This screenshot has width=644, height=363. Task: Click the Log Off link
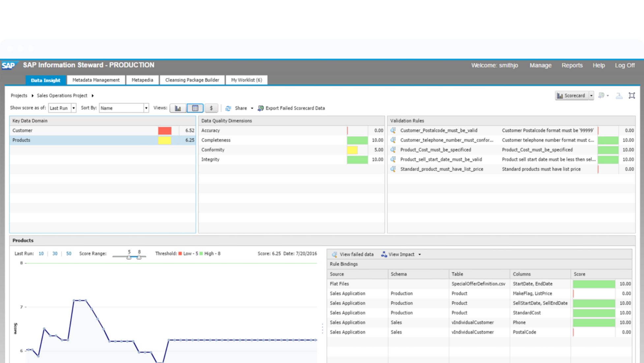coord(625,65)
